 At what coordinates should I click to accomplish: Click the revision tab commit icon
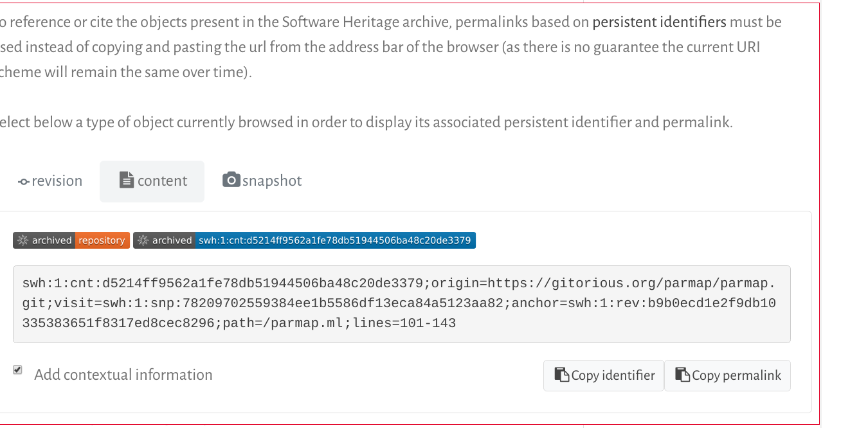(24, 182)
